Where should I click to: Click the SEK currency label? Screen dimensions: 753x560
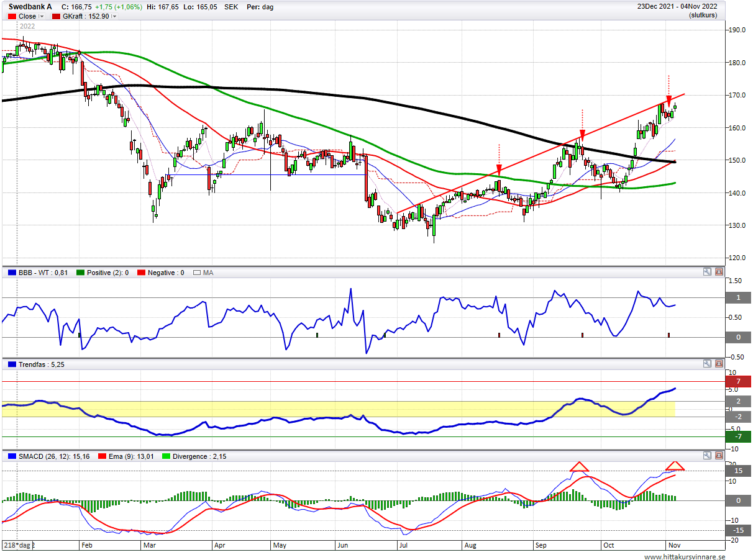(231, 7)
